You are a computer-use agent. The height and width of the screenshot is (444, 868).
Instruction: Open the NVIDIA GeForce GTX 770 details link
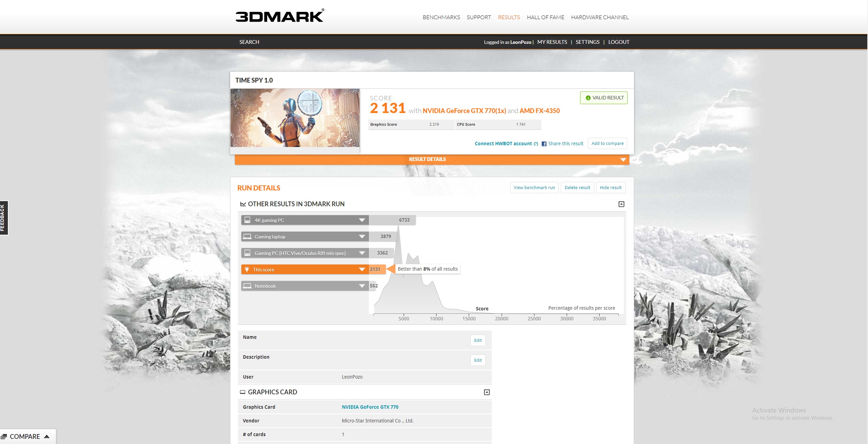pos(370,407)
